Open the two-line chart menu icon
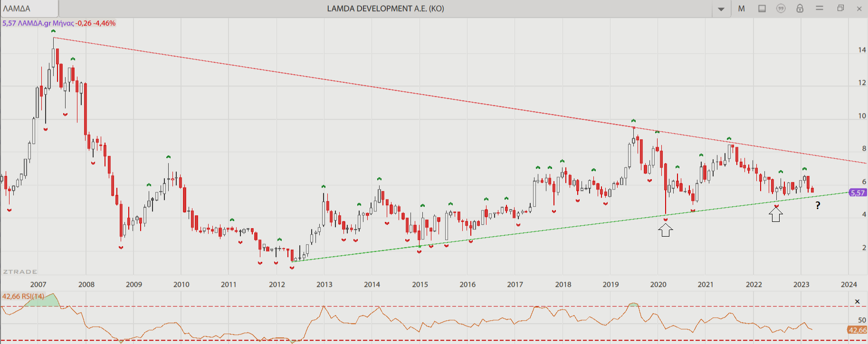This screenshot has height=344, width=868. [x=820, y=8]
